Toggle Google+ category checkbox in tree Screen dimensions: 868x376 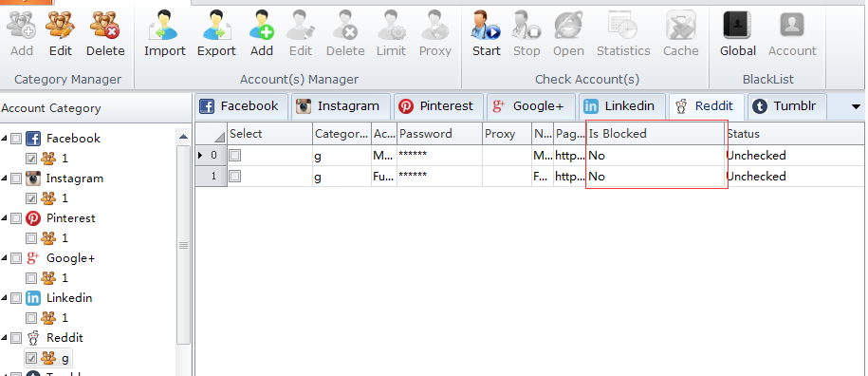pos(17,258)
